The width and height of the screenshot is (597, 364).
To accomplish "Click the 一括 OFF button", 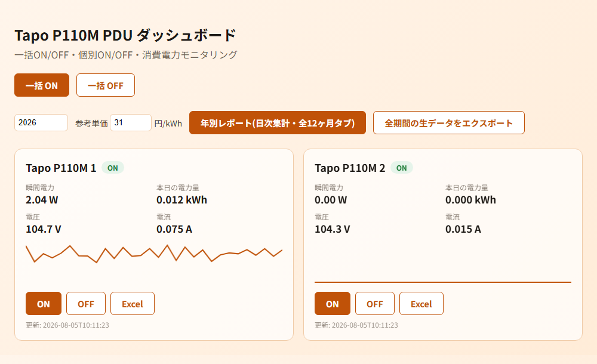I will coord(106,85).
